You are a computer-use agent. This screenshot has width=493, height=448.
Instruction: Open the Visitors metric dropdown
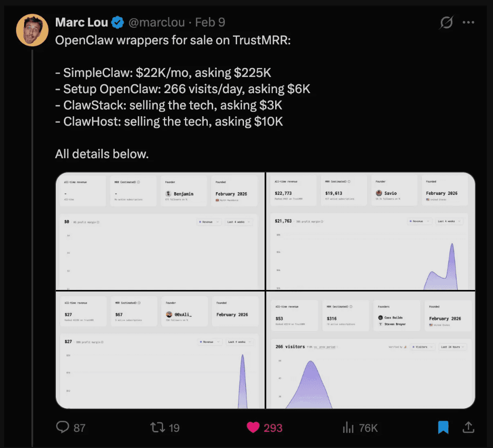422,347
